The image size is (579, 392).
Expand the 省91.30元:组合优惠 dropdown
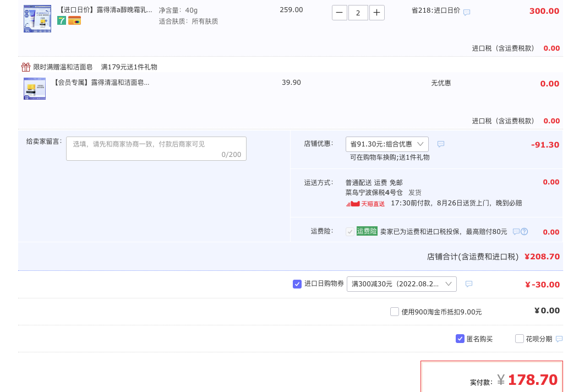(x=387, y=144)
